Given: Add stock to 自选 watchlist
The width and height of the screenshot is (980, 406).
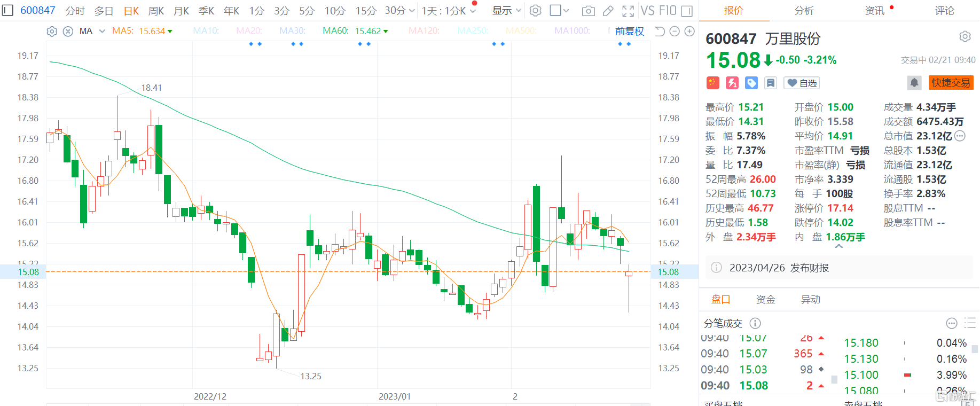Looking at the screenshot, I should (x=802, y=83).
